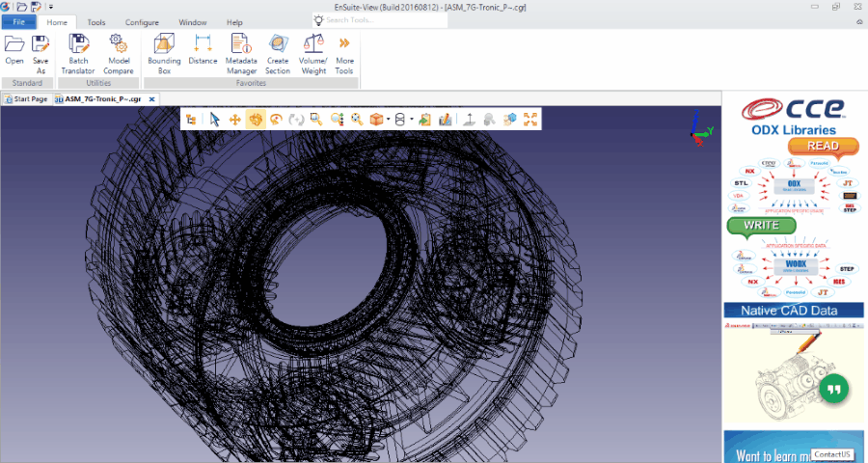Open dropdown arrow next to orange cube

coord(388,120)
